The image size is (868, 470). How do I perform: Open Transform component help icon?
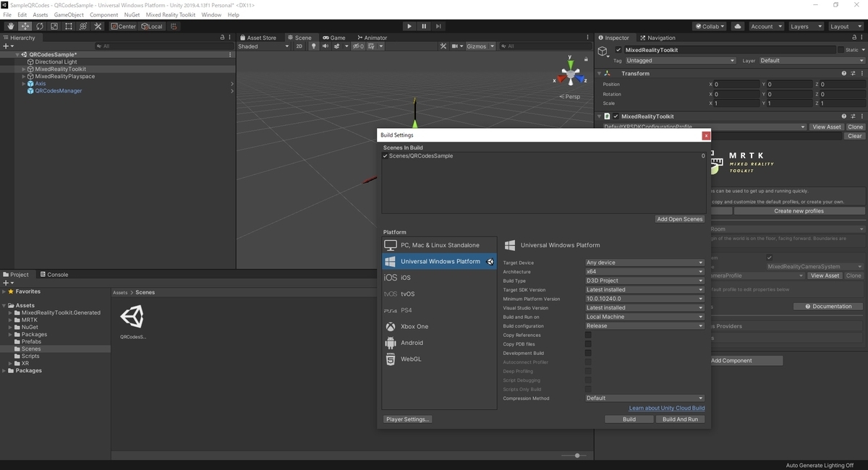tap(844, 73)
